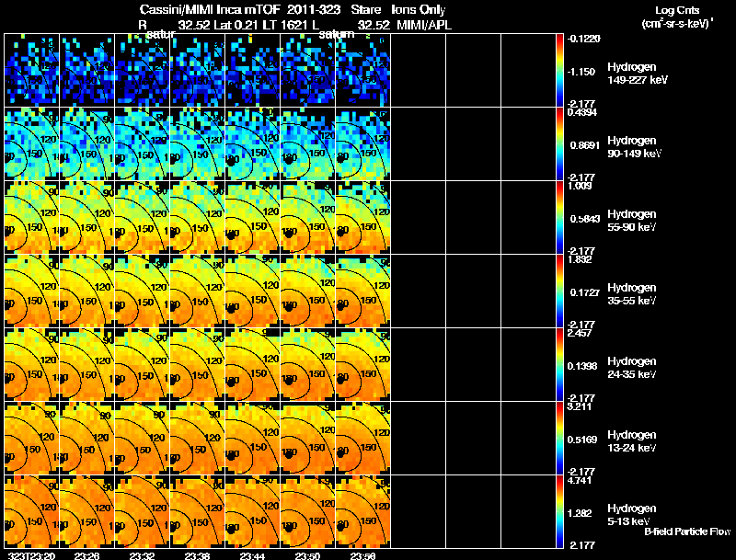The height and width of the screenshot is (560, 736).
Task: Select the 149-227 keV panel at 23:38
Action: pyautogui.click(x=197, y=71)
